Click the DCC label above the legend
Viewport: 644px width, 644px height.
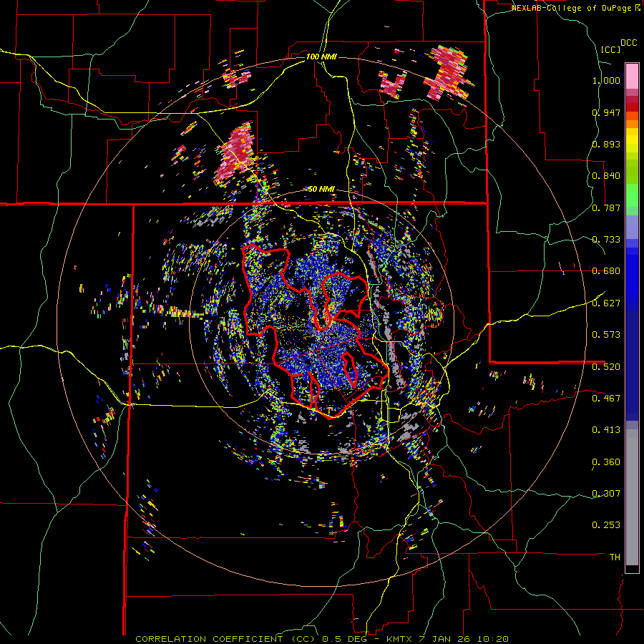pyautogui.click(x=628, y=43)
